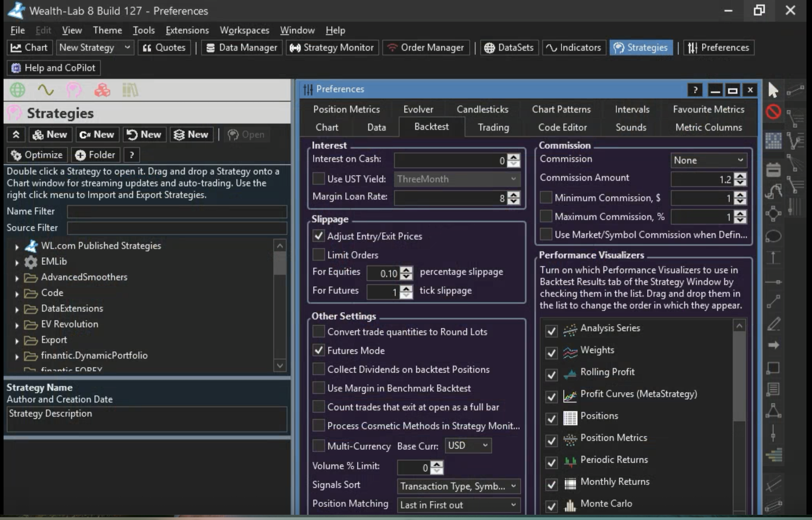
Task: Open the Commission type dropdown
Action: pyautogui.click(x=708, y=160)
